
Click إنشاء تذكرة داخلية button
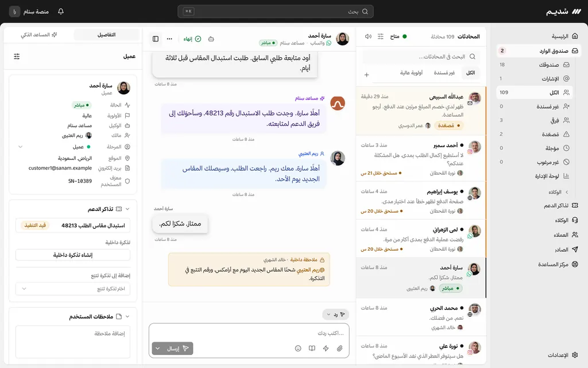click(73, 255)
